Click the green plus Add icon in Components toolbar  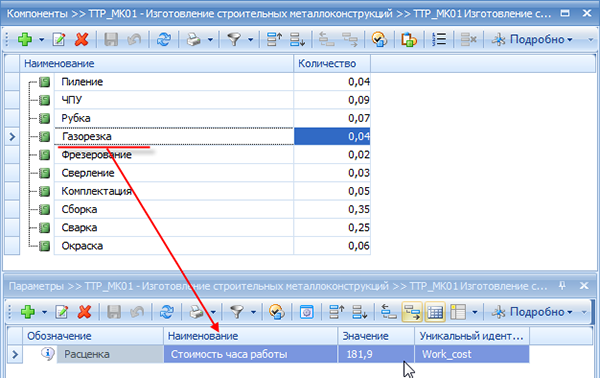point(25,39)
